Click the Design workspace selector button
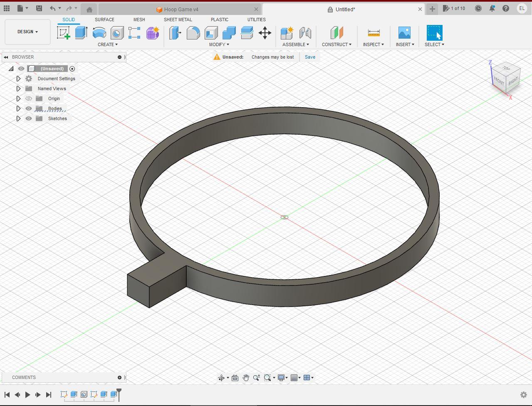The height and width of the screenshot is (406, 532). [27, 32]
